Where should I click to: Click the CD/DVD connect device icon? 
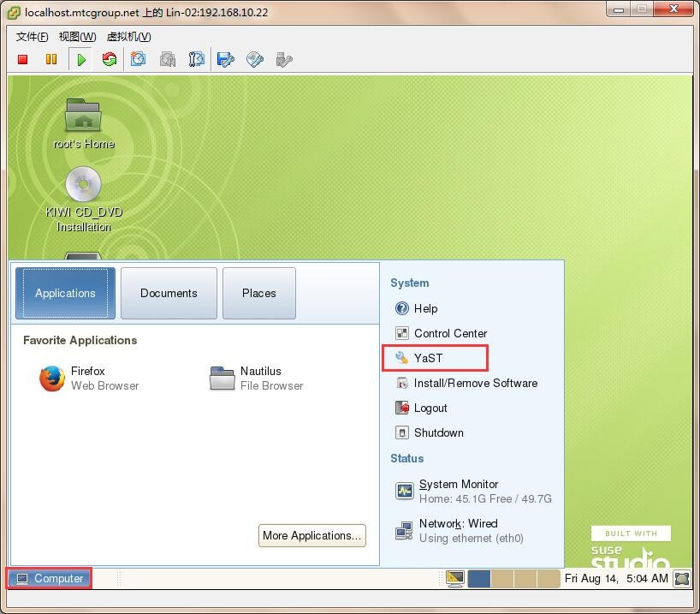tap(255, 59)
